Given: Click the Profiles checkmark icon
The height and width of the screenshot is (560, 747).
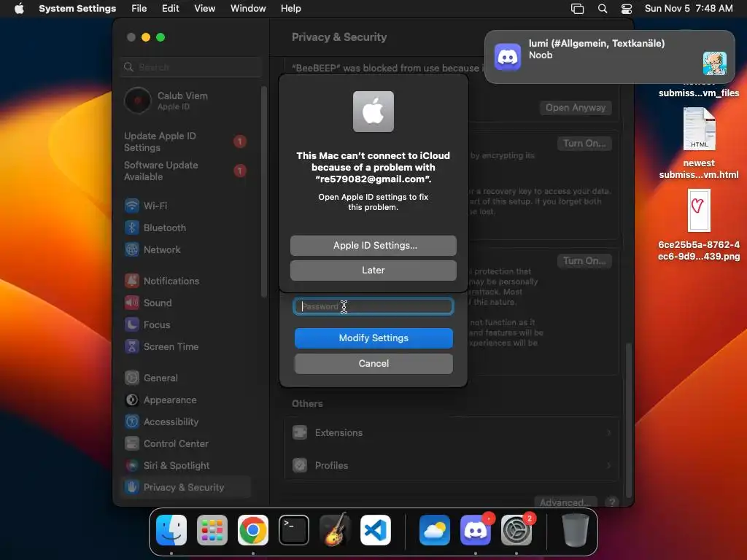Looking at the screenshot, I should (x=300, y=465).
